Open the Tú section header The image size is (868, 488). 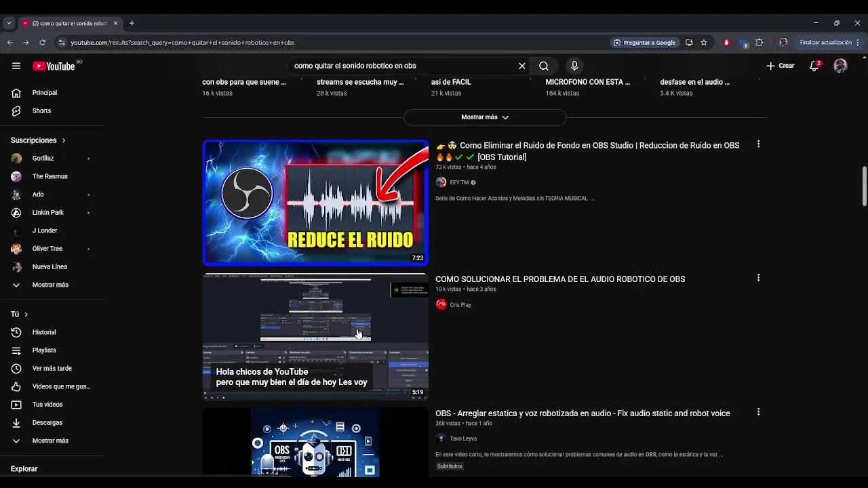[20, 314]
